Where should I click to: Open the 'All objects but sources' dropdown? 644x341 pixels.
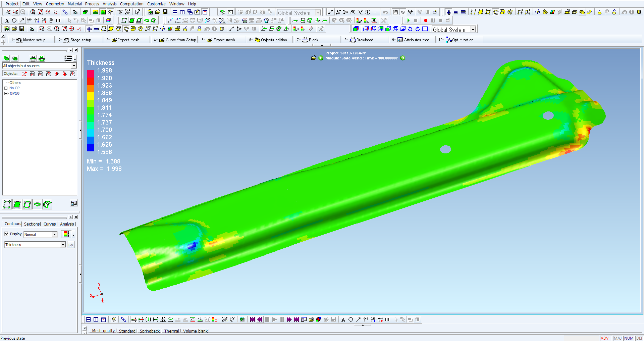coord(73,66)
